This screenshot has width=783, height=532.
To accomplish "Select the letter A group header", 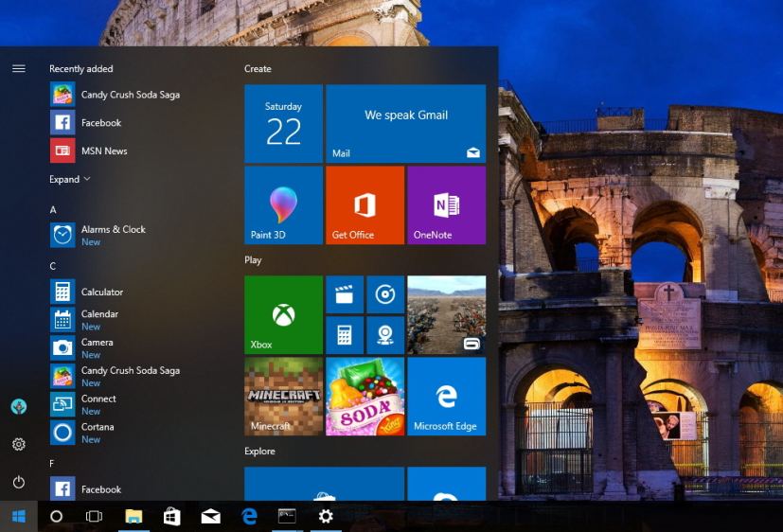I will [53, 209].
